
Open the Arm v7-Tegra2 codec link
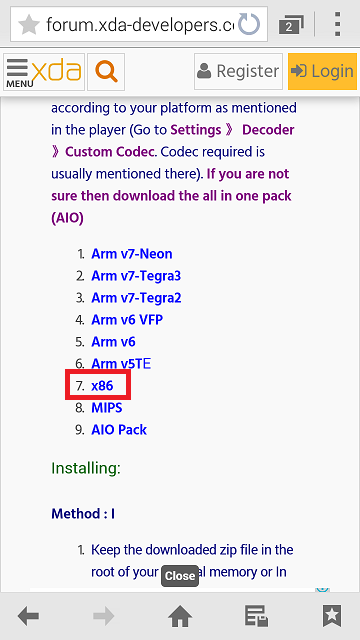(136, 298)
